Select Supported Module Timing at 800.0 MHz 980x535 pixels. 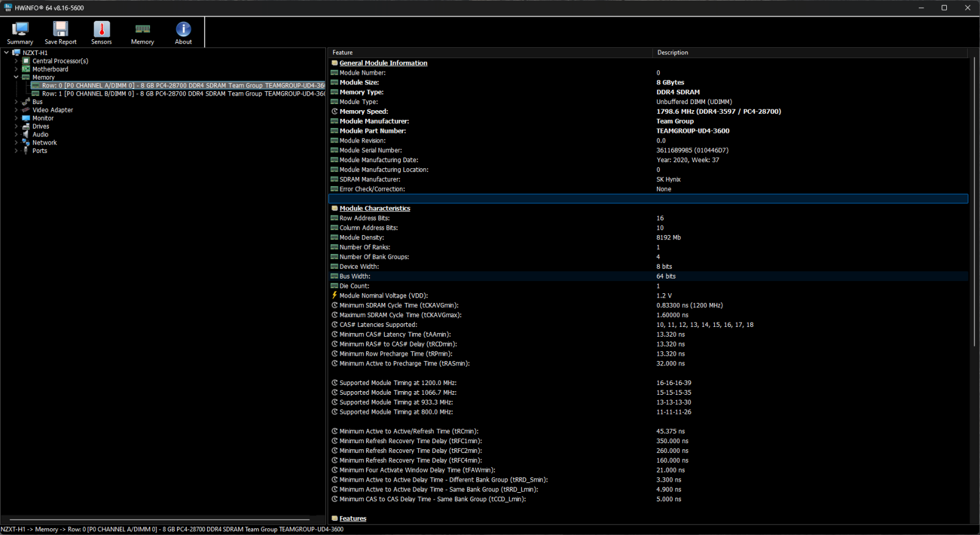[648, 412]
